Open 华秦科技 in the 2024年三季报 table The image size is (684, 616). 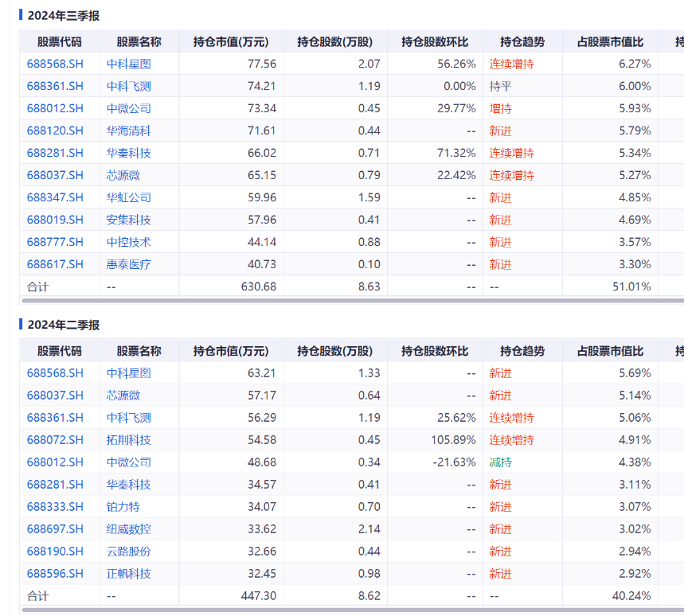[x=129, y=153]
